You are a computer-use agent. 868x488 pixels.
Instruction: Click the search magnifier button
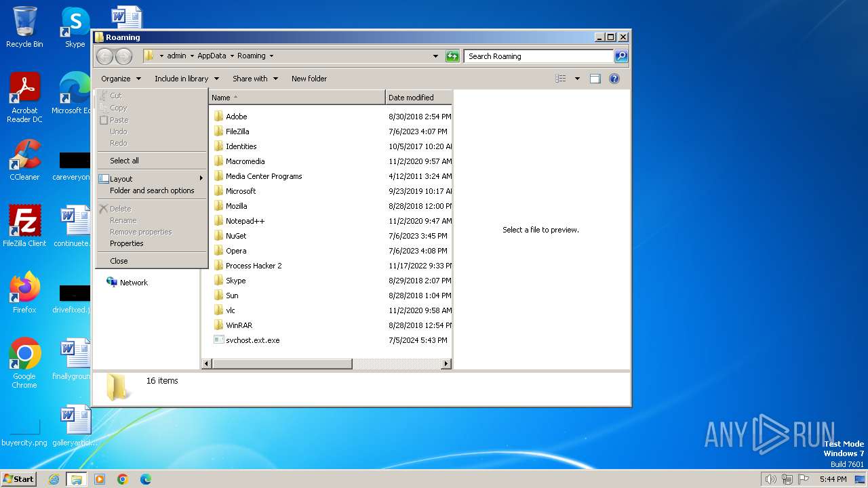(x=621, y=56)
